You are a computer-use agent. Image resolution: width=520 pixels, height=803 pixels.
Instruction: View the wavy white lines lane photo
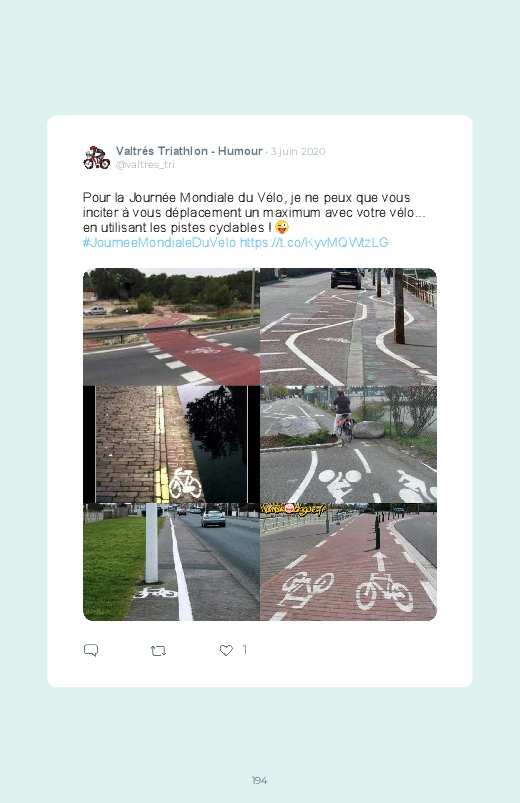click(x=348, y=327)
